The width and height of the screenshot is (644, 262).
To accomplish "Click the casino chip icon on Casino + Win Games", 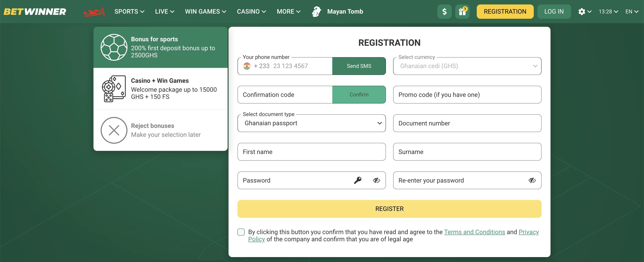I will [114, 89].
